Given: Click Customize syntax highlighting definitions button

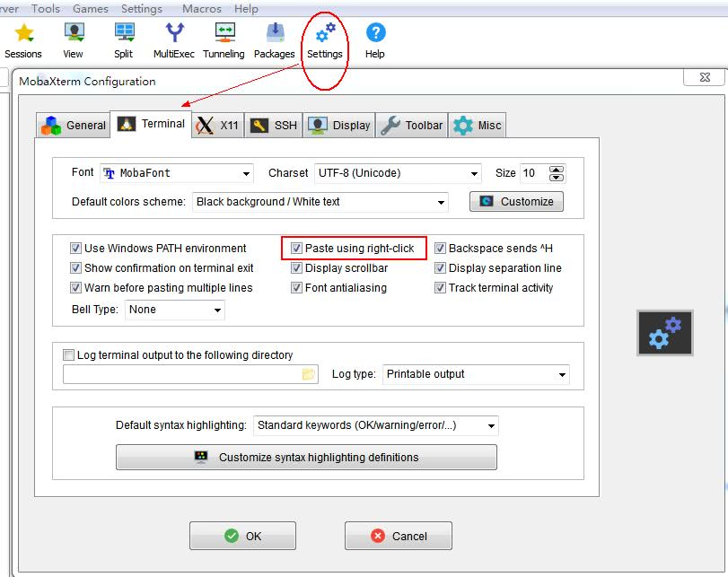Looking at the screenshot, I should point(306,458).
